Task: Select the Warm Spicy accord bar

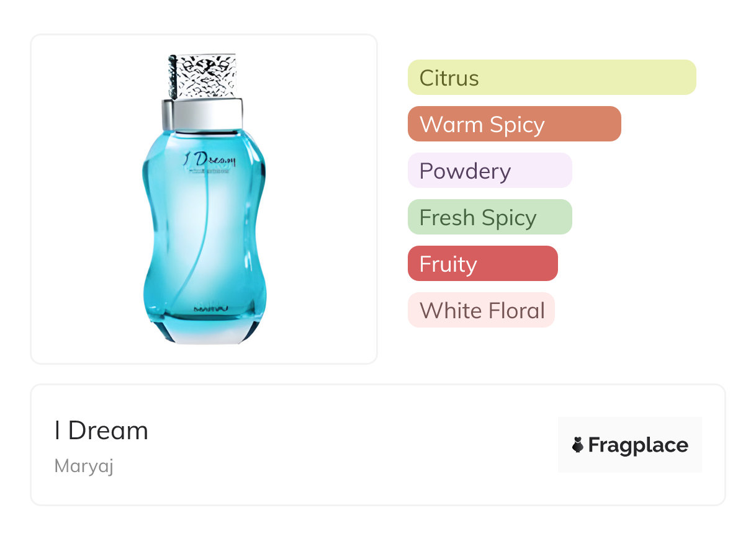Action: [x=514, y=124]
